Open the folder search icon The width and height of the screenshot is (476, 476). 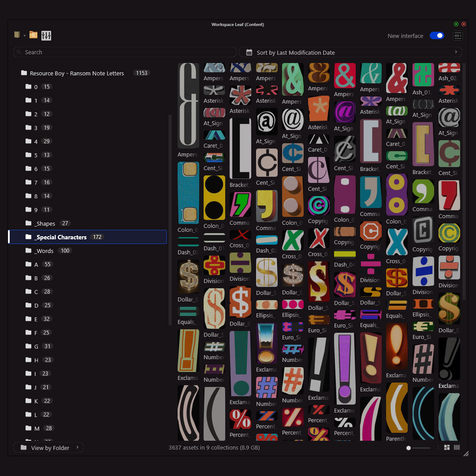point(33,35)
